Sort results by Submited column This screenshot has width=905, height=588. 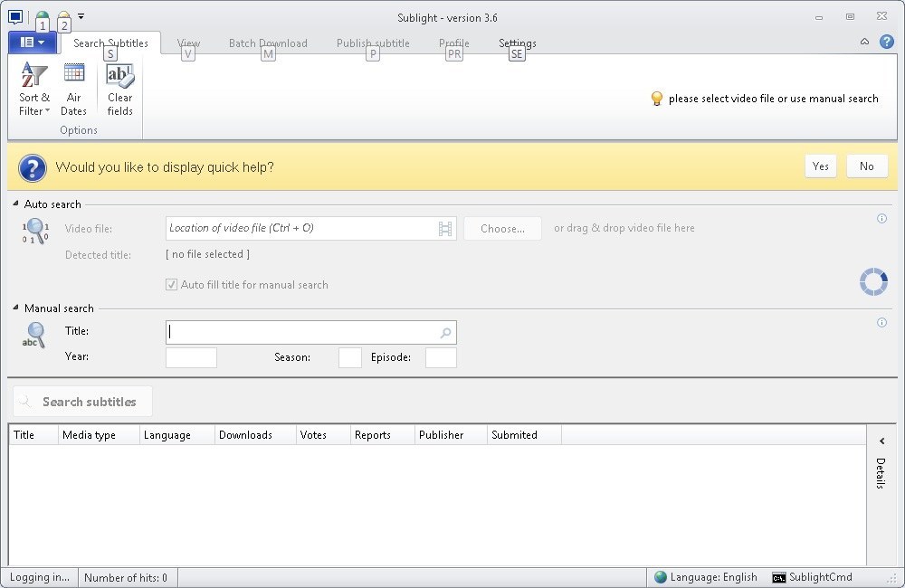pos(524,435)
